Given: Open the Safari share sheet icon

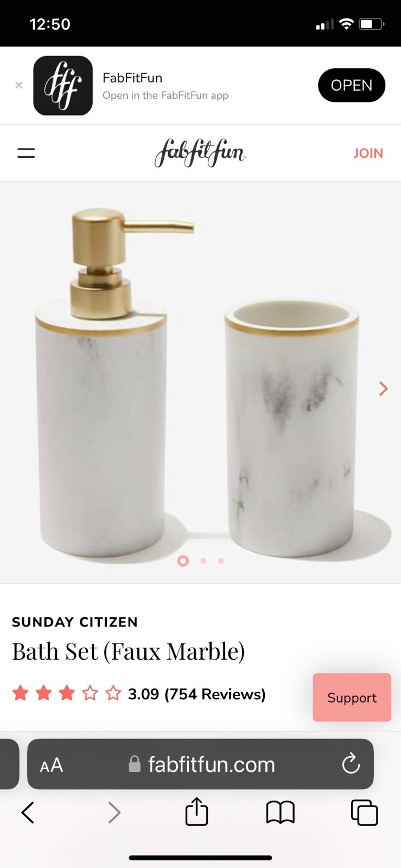Looking at the screenshot, I should [196, 811].
